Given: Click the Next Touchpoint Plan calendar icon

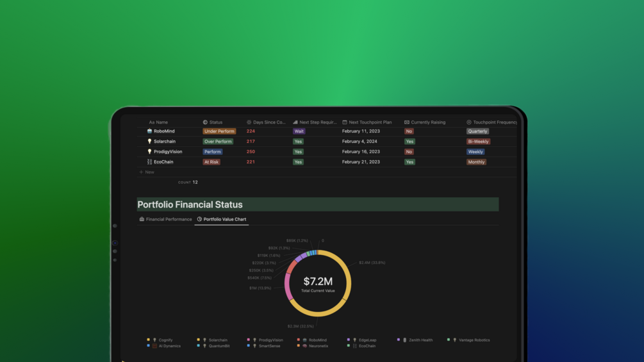Looking at the screenshot, I should (x=345, y=122).
